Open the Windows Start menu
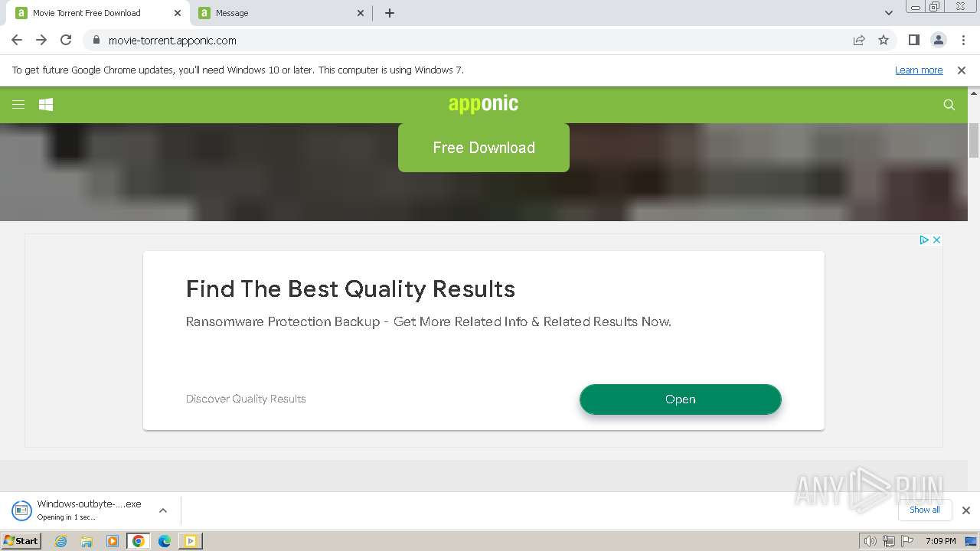Image resolution: width=980 pixels, height=551 pixels. tap(21, 540)
